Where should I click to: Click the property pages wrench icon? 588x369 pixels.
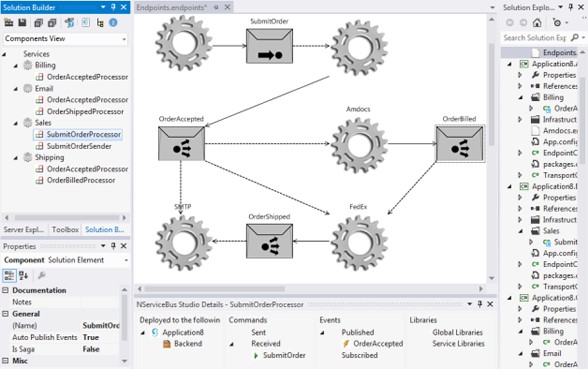[42, 276]
